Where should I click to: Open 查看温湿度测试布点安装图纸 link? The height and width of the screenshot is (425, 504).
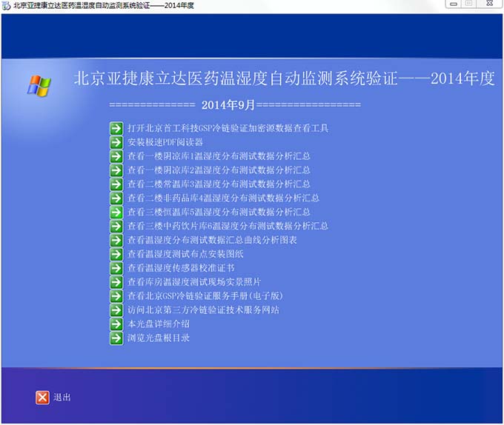tap(185, 254)
